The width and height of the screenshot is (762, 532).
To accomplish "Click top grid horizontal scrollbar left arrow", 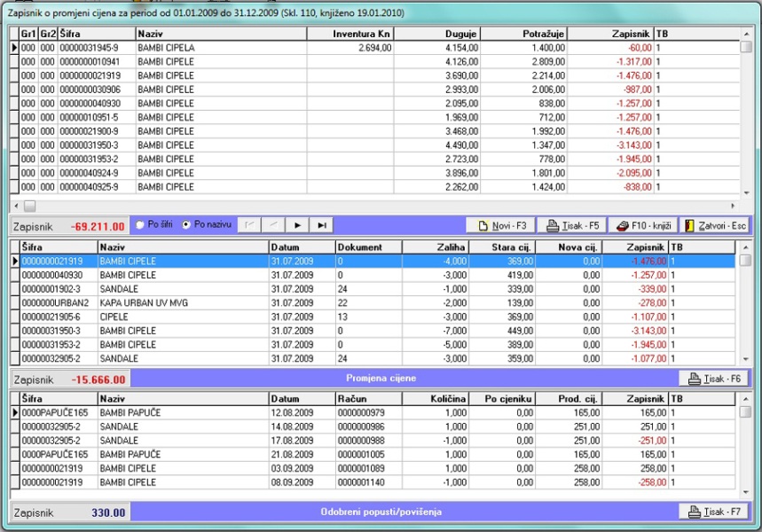I will pos(16,206).
